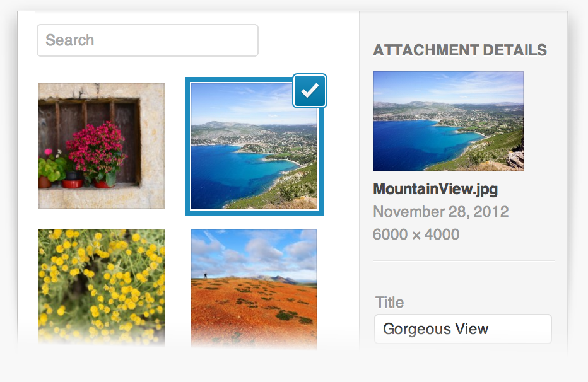
Task: Click the 6000 × 4000 dimensions text
Action: pyautogui.click(x=416, y=234)
